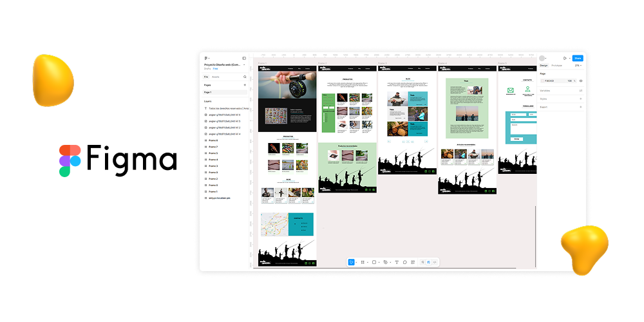
Task: Click Frame 4 label on canvas
Action: [x=442, y=63]
